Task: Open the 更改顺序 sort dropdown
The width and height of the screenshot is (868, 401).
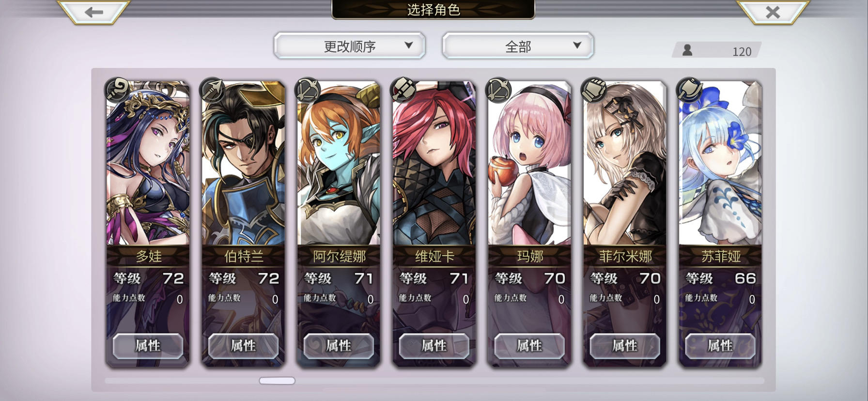Action: coord(350,46)
